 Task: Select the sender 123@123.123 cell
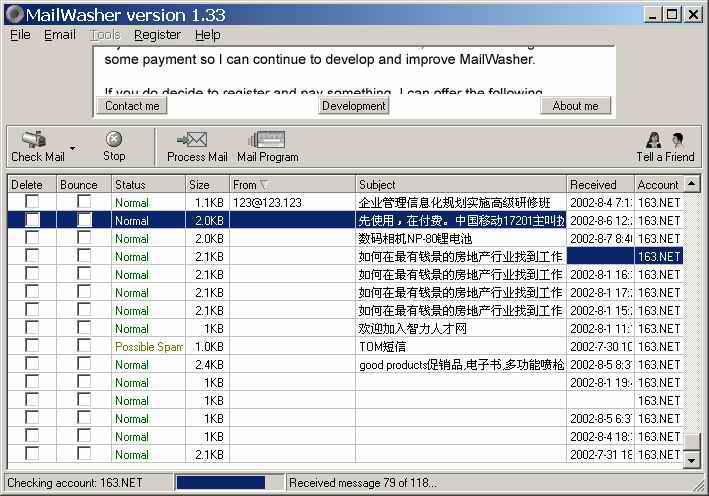[292, 203]
